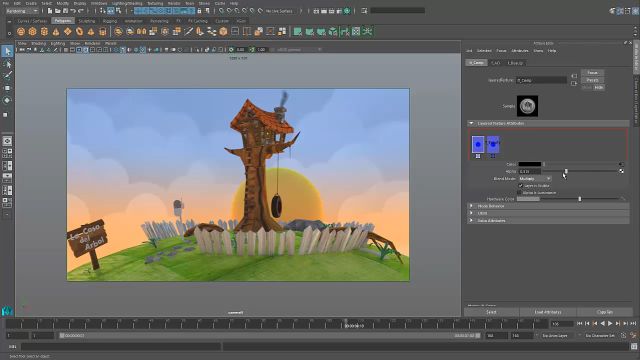Open the No Live Surface field
The width and height of the screenshot is (640, 360).
[279, 11]
